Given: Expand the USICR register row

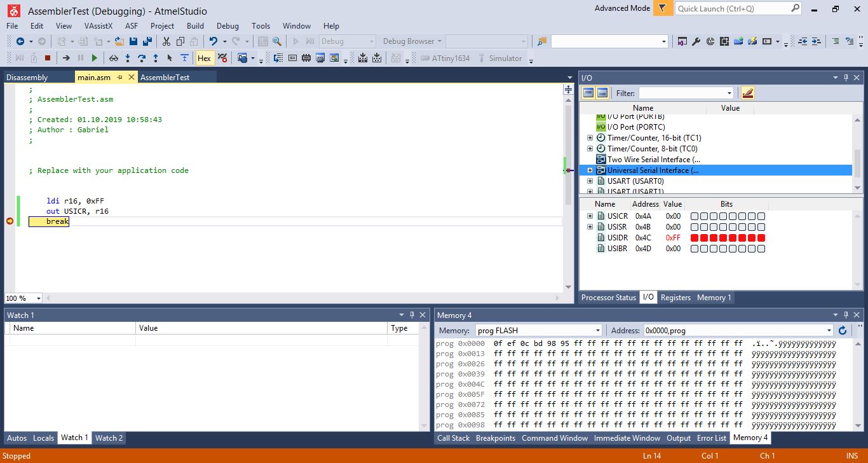Looking at the screenshot, I should point(590,216).
